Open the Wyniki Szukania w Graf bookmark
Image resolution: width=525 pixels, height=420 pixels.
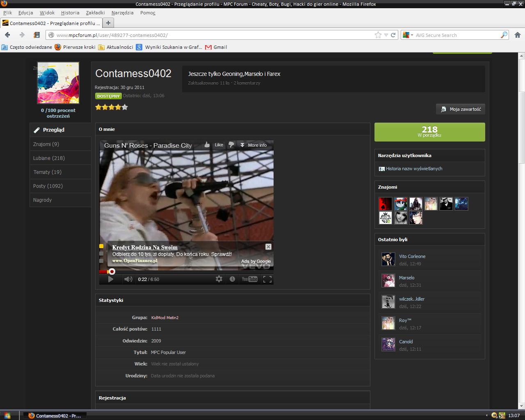click(169, 47)
